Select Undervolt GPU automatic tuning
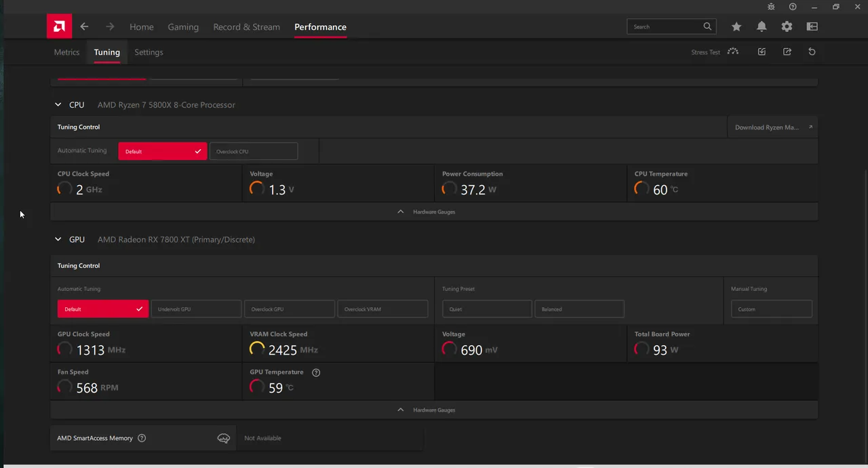The image size is (868, 468). (196, 309)
